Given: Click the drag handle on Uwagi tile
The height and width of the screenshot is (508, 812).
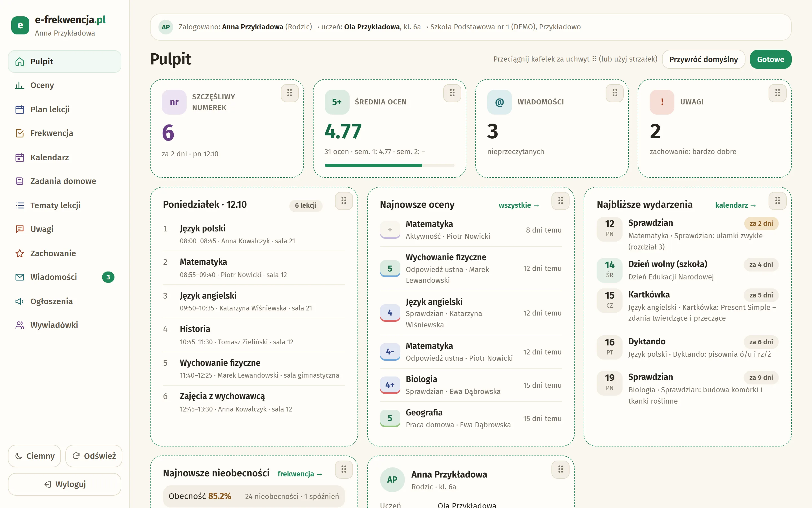Looking at the screenshot, I should pos(777,93).
